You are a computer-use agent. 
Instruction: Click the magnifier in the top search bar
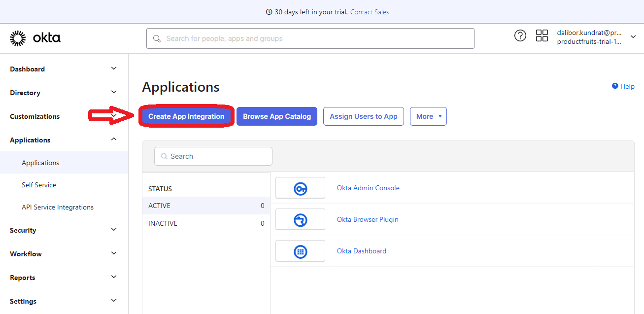157,38
